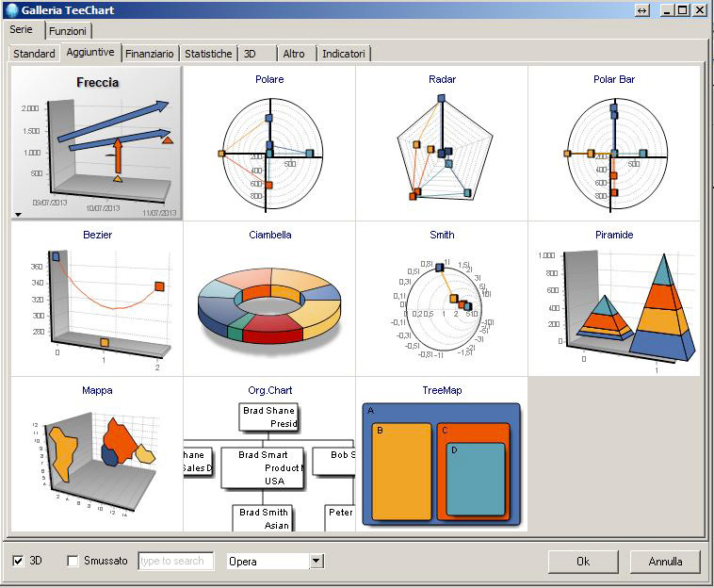
Task: Pick the Polar Bar chart
Action: coord(613,143)
